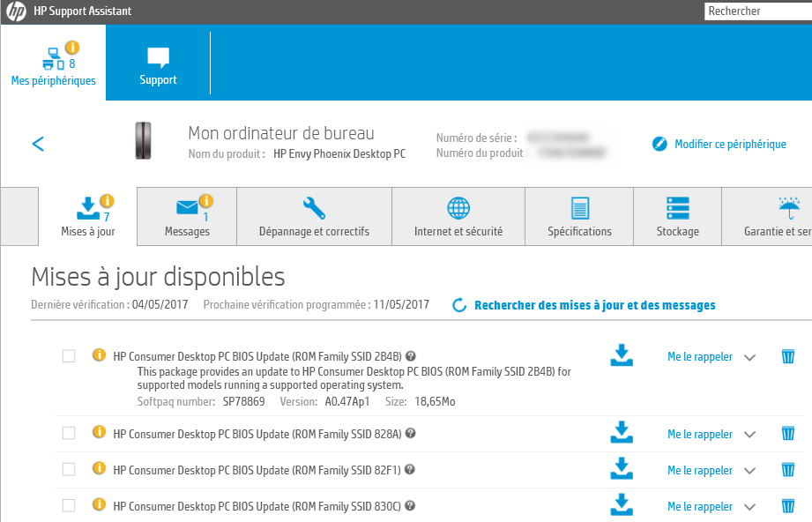Screen dimensions: 812x522
Task: Click Rechercher des mises à jour link
Action: 594,305
